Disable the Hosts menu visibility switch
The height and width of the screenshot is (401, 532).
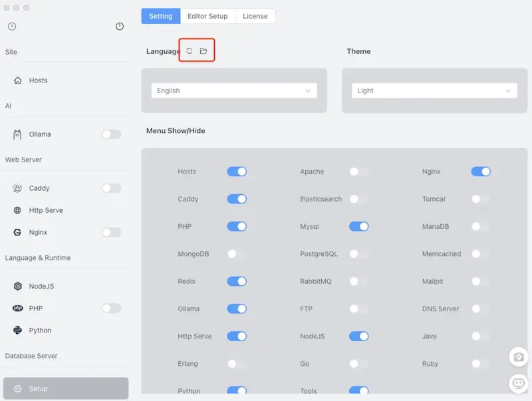click(x=237, y=172)
